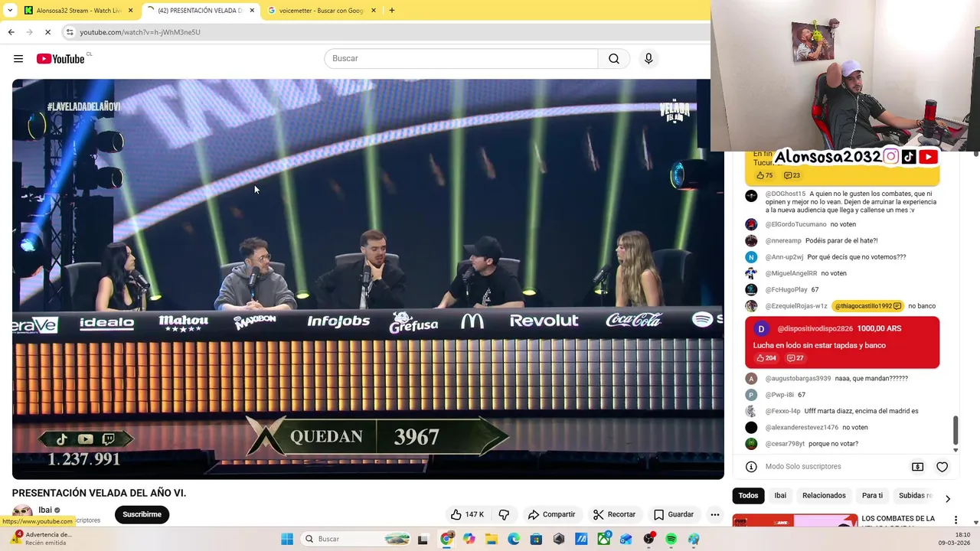Open the Super Chat dollar icon
980x551 pixels.
(x=917, y=467)
